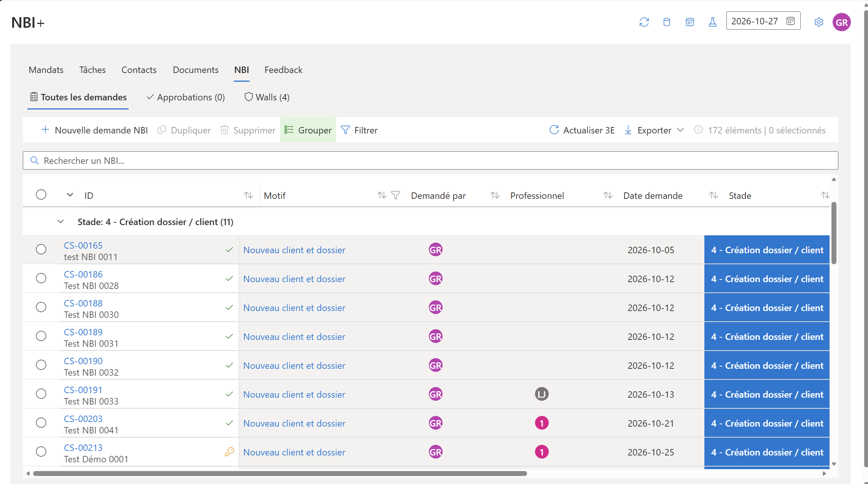Screen dimensions: 868x484
Task: Click the LJ professional avatar on CS-00191
Action: (542, 394)
